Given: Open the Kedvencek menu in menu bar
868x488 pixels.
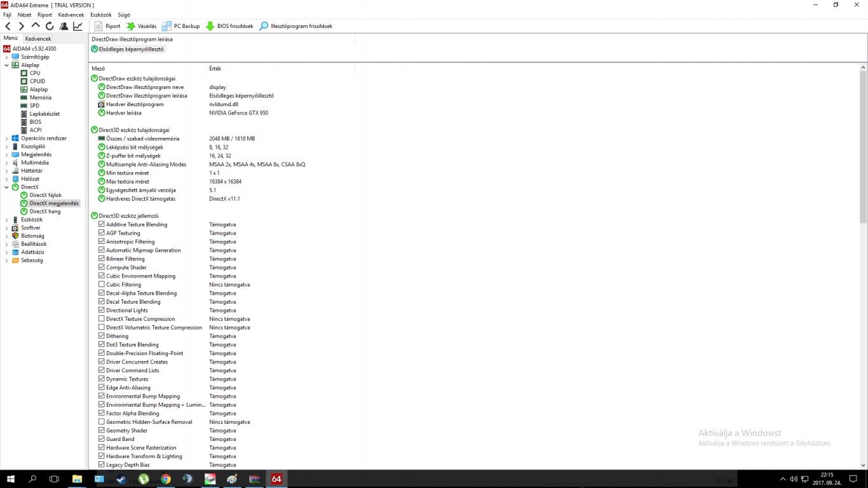Looking at the screenshot, I should (71, 15).
